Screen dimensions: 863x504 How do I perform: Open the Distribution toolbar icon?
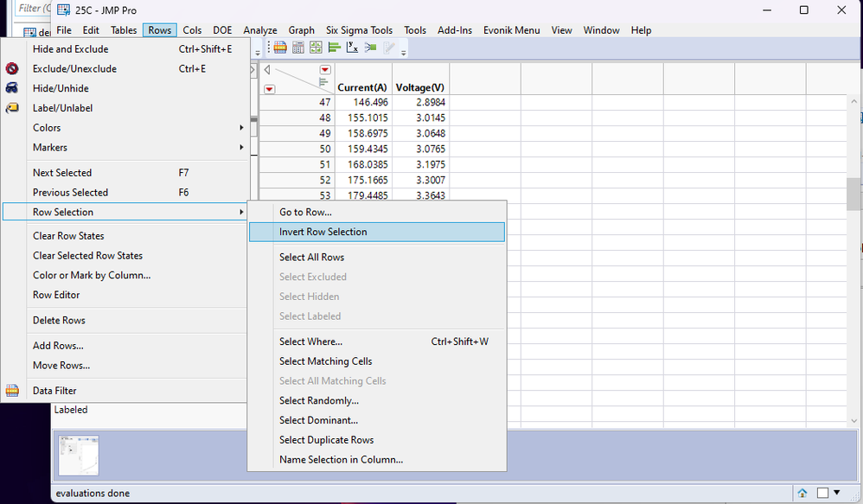tap(334, 48)
